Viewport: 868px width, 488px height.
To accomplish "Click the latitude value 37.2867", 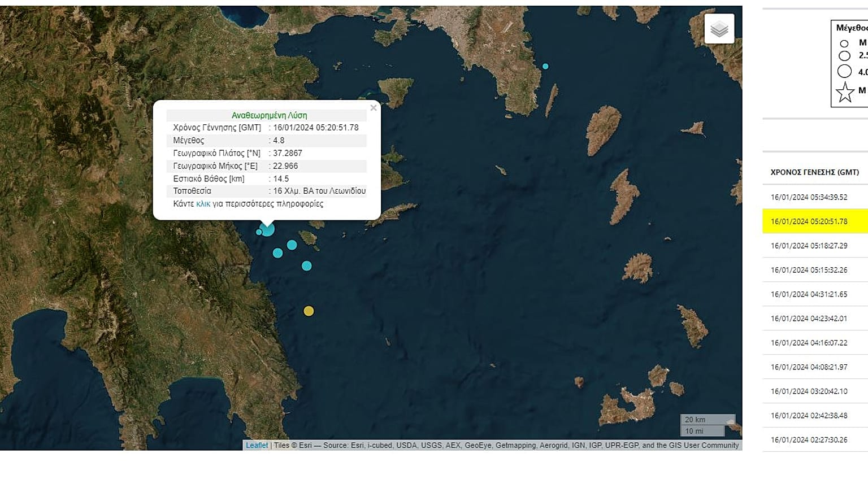I will point(288,153).
